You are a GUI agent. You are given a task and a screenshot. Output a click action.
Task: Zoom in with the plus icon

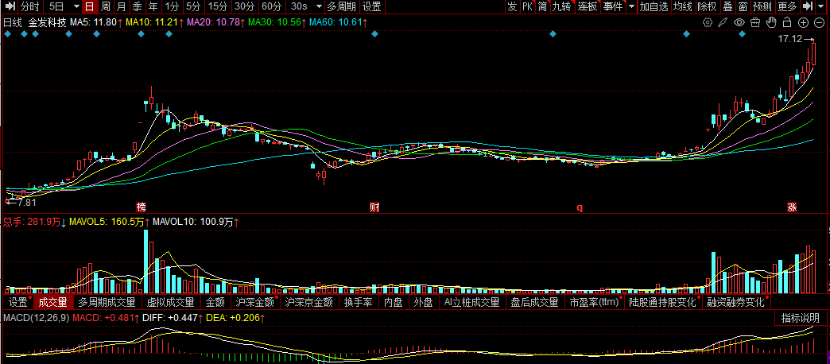[803, 22]
